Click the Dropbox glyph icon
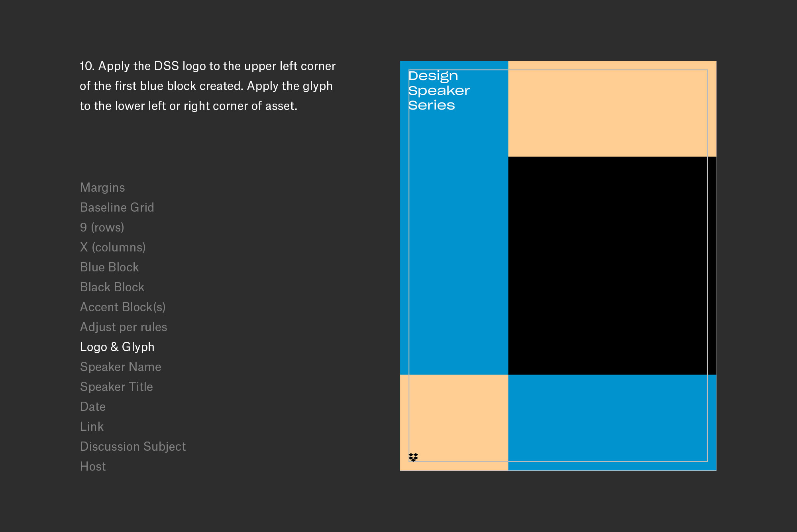Screen dimensions: 797x532 click(x=413, y=457)
